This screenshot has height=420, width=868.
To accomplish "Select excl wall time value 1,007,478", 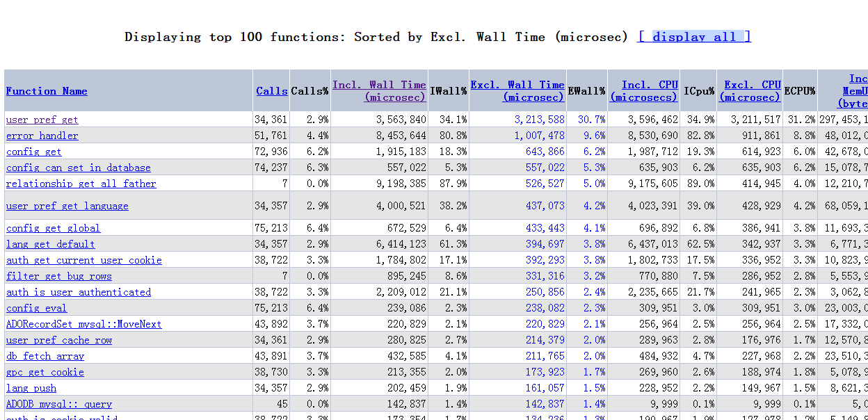I will point(540,136).
